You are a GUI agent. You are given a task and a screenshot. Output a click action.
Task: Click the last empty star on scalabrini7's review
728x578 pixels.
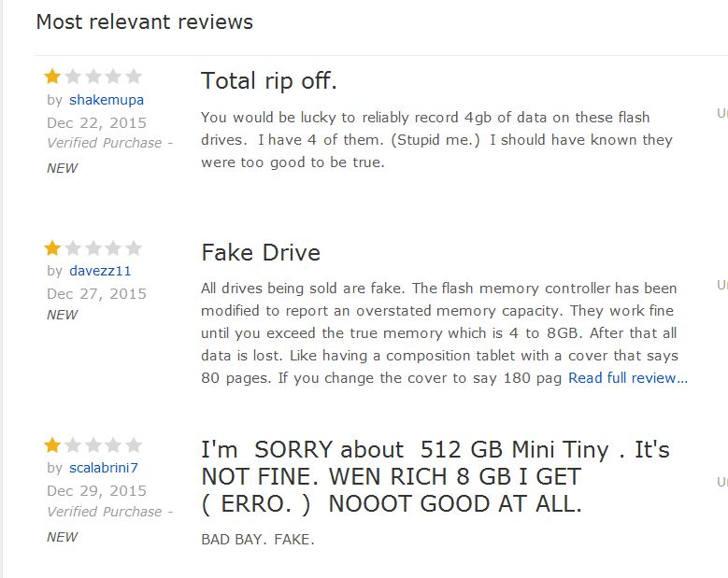134,444
